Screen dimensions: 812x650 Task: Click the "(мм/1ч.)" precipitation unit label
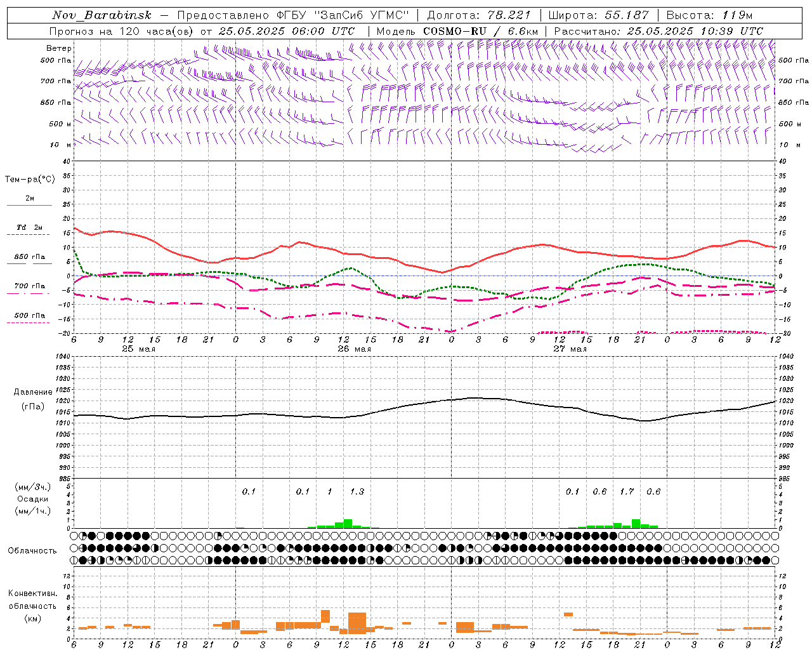point(32,511)
